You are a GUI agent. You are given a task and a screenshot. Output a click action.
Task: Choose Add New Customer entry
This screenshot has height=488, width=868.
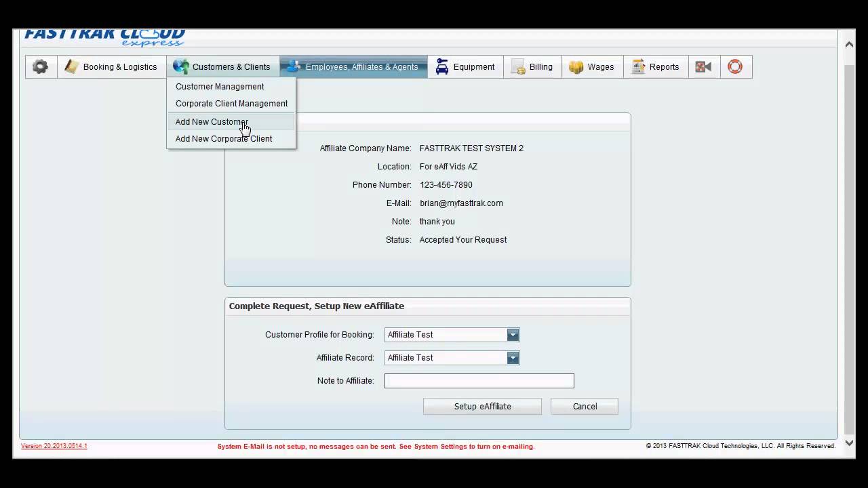click(231, 122)
